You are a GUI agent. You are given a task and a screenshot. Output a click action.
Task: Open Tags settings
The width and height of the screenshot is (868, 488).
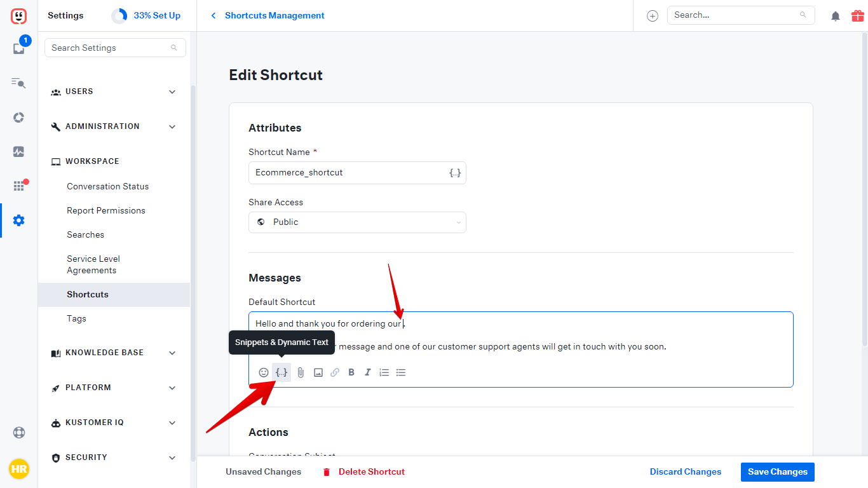(x=76, y=318)
